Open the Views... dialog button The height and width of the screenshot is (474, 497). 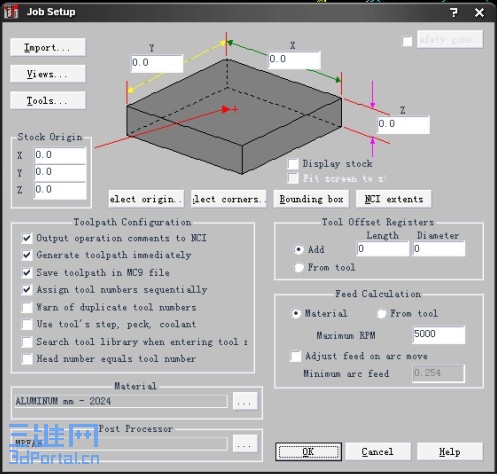pyautogui.click(x=48, y=74)
